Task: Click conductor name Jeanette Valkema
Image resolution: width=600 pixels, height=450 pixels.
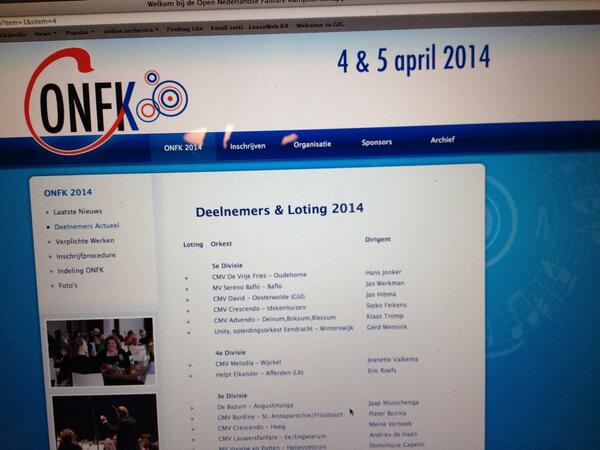Action: point(393,360)
